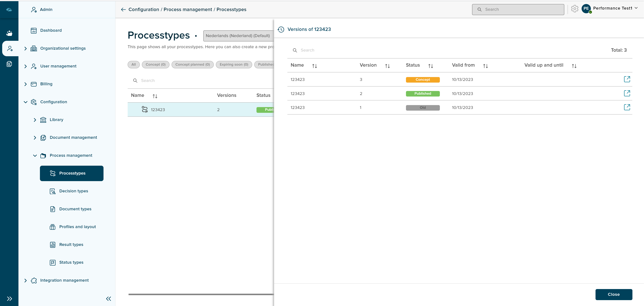Click the integration management icon
Viewport: 644px width, 306px height.
pyautogui.click(x=34, y=280)
